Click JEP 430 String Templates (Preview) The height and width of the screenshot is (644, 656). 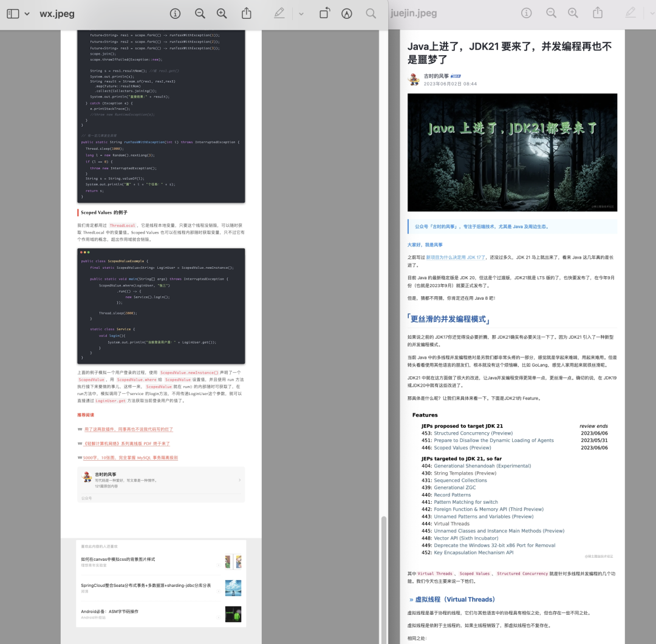[x=465, y=473]
